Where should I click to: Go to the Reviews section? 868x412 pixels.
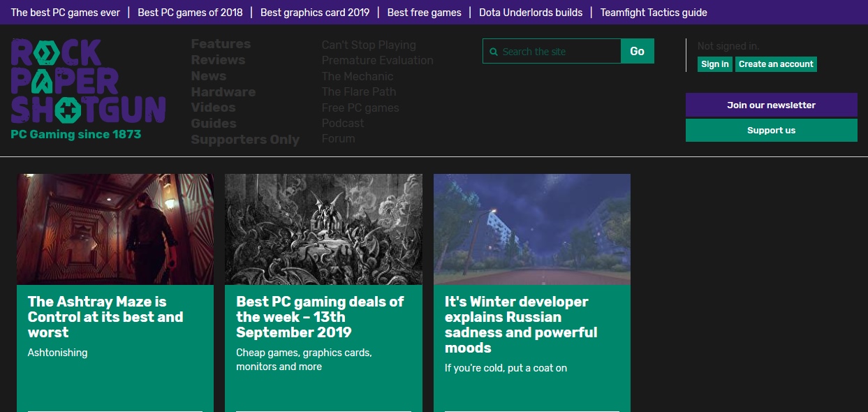click(x=218, y=60)
